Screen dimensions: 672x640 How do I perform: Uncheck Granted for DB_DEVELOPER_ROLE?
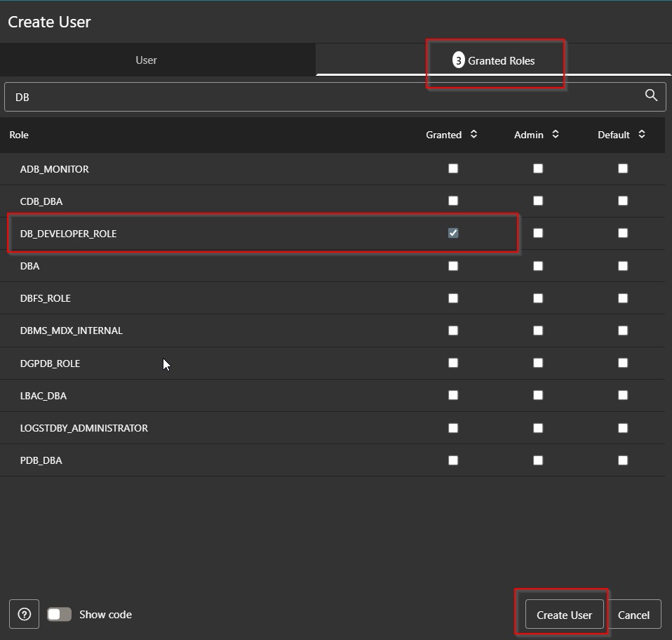tap(452, 233)
